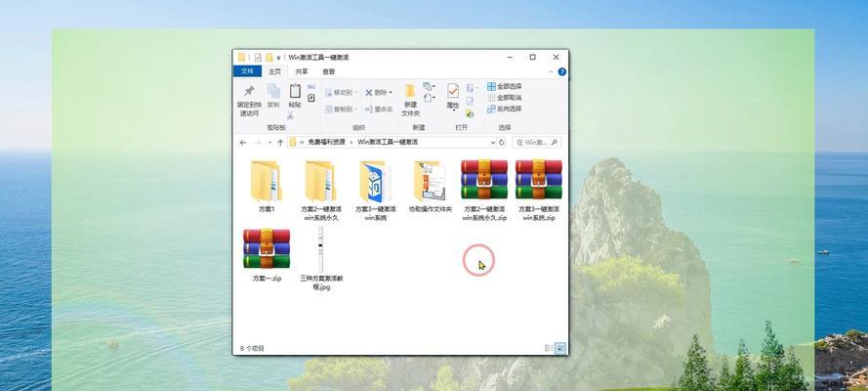868x391 pixels.
Task: Create a new folder with 新建文件夹
Action: point(410,101)
